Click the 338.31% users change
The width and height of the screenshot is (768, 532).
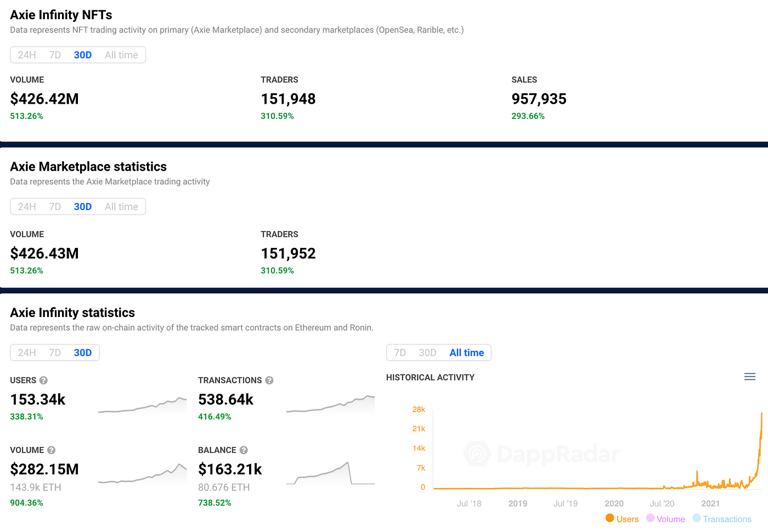[x=26, y=416]
